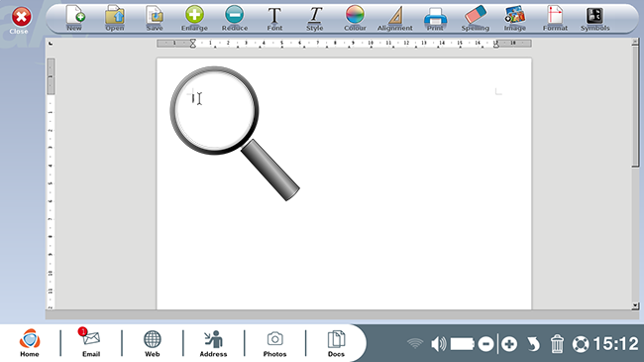Open Email with one notification

point(91,343)
